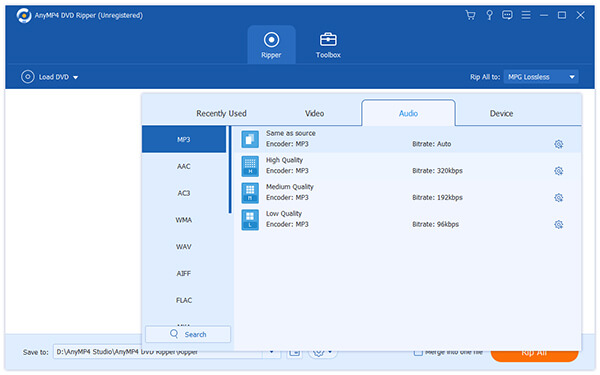This screenshot has width=600, height=375.
Task: Open the Device format tab
Action: click(501, 113)
